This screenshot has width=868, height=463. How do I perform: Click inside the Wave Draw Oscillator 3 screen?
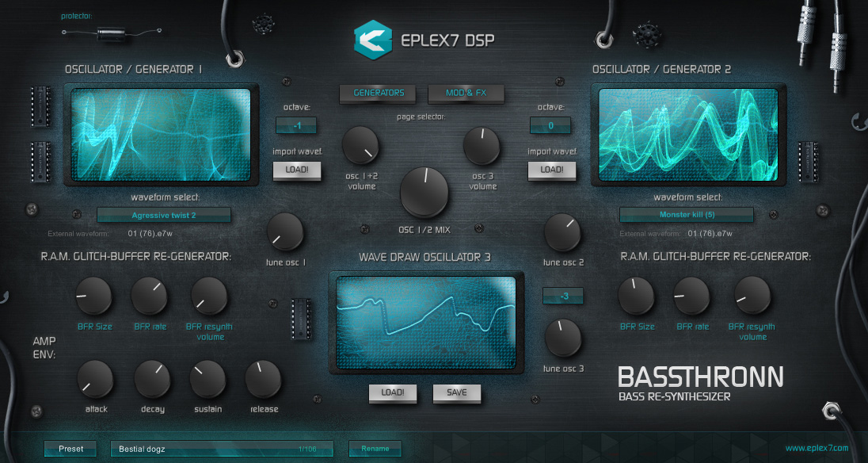[426, 323]
